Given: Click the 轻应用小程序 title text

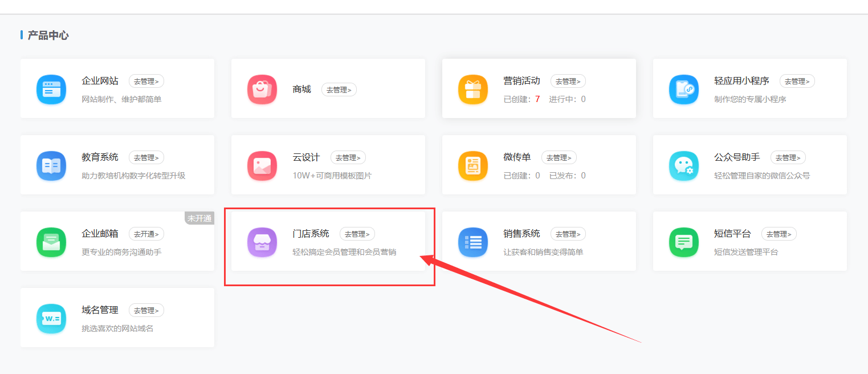Looking at the screenshot, I should coord(742,81).
